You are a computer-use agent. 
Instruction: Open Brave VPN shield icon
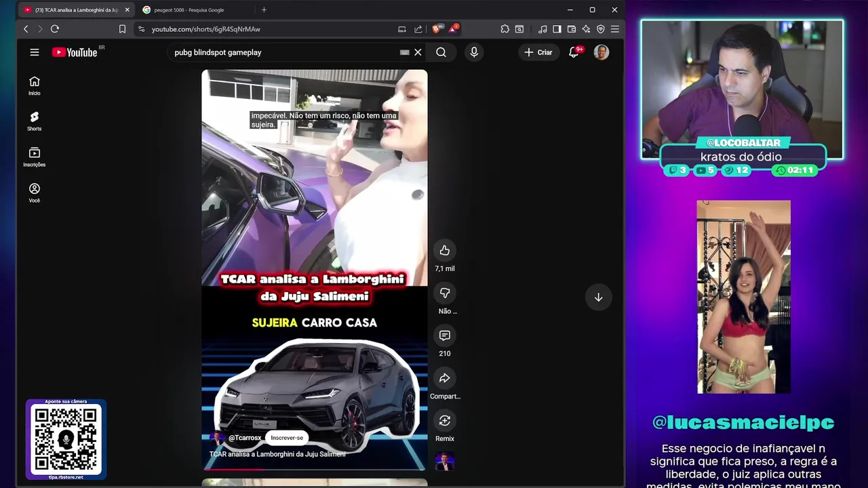click(x=601, y=29)
